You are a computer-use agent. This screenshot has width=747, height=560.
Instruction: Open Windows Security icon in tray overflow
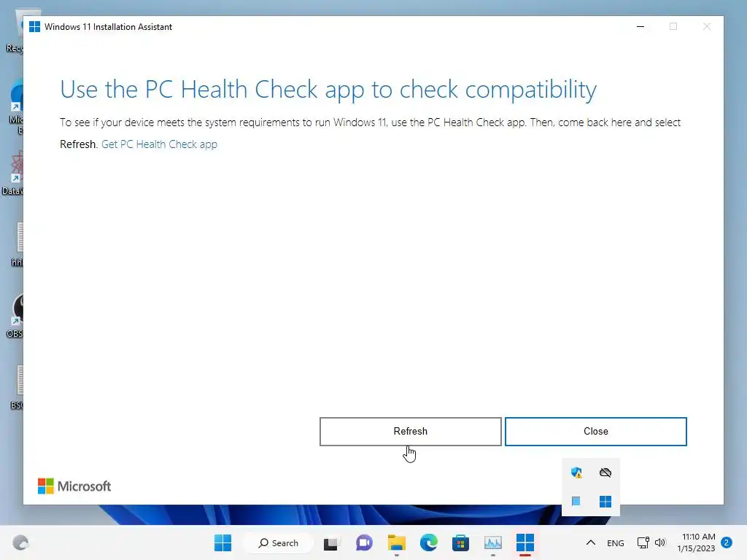(576, 472)
